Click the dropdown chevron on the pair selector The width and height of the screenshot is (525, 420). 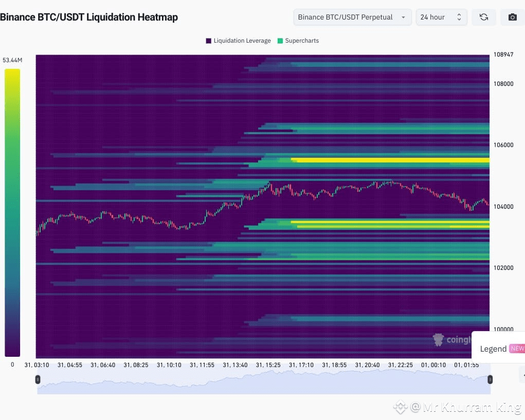tap(403, 17)
